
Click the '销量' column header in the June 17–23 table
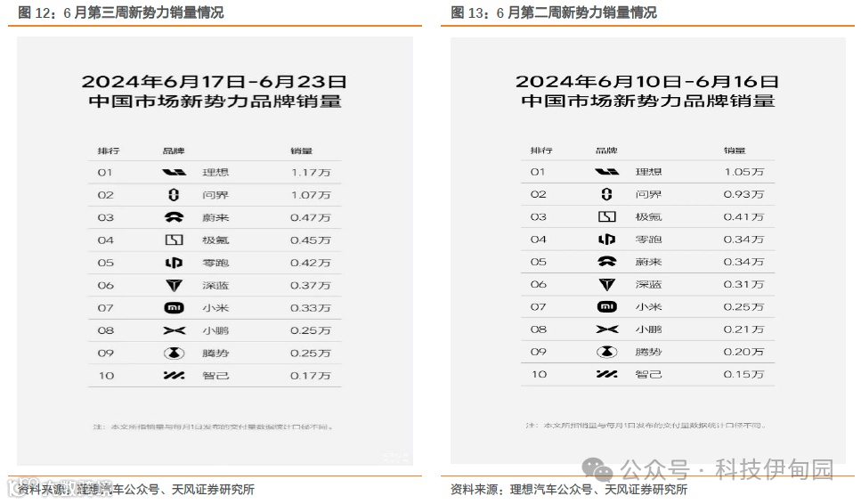(302, 150)
